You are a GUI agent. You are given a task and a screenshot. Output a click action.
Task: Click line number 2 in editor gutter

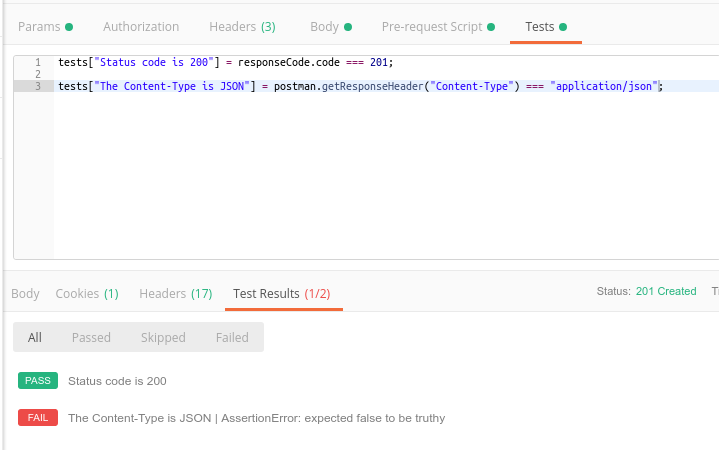click(37, 74)
